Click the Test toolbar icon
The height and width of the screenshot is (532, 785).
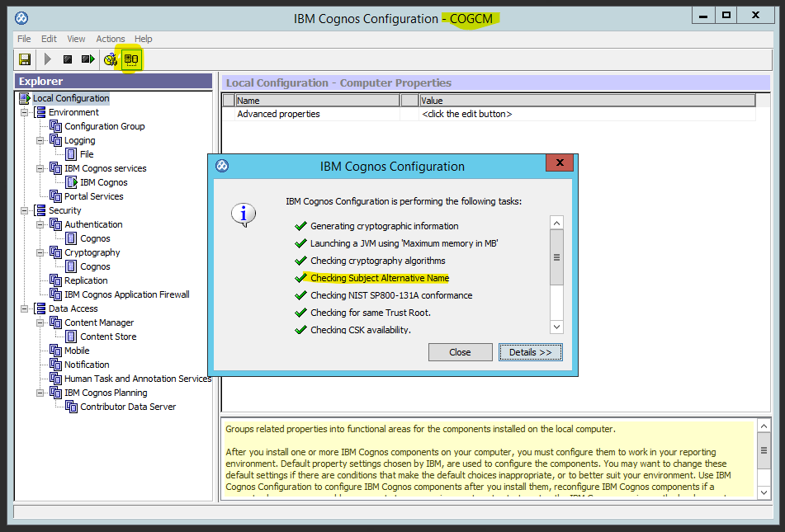(x=110, y=59)
